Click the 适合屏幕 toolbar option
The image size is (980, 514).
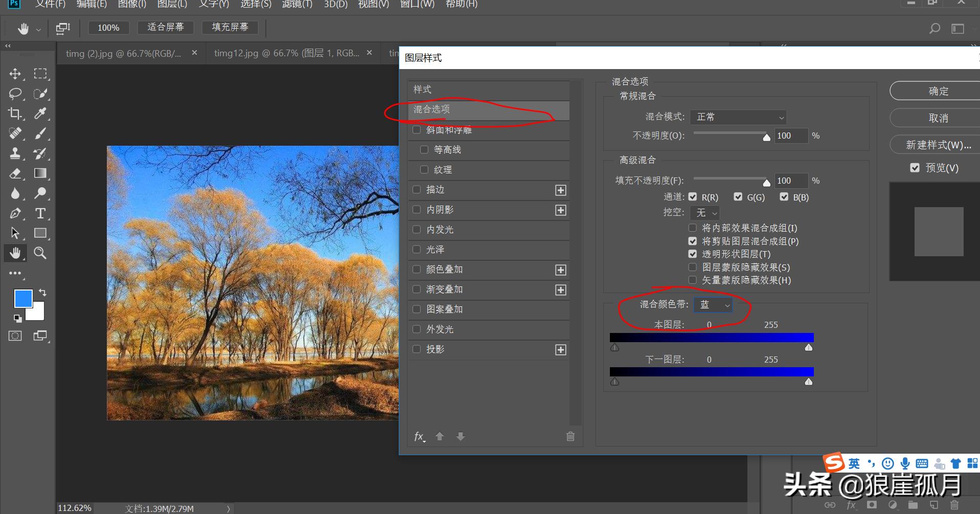pyautogui.click(x=166, y=27)
